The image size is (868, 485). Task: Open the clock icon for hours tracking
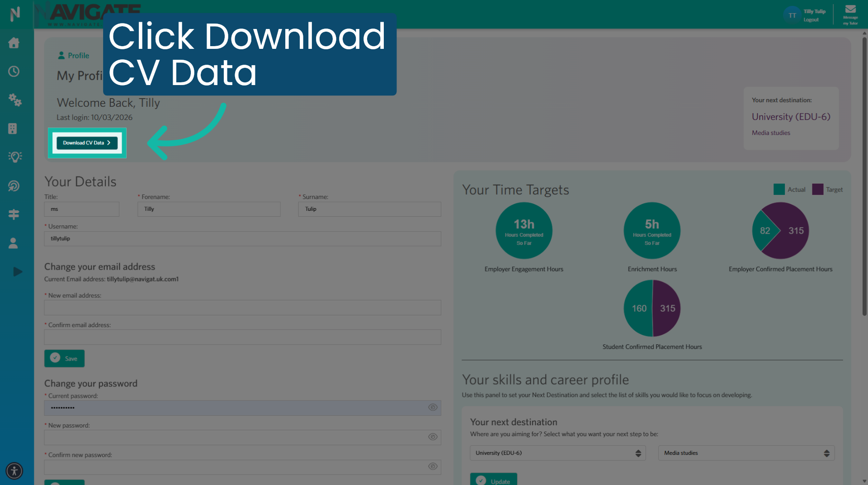tap(14, 71)
